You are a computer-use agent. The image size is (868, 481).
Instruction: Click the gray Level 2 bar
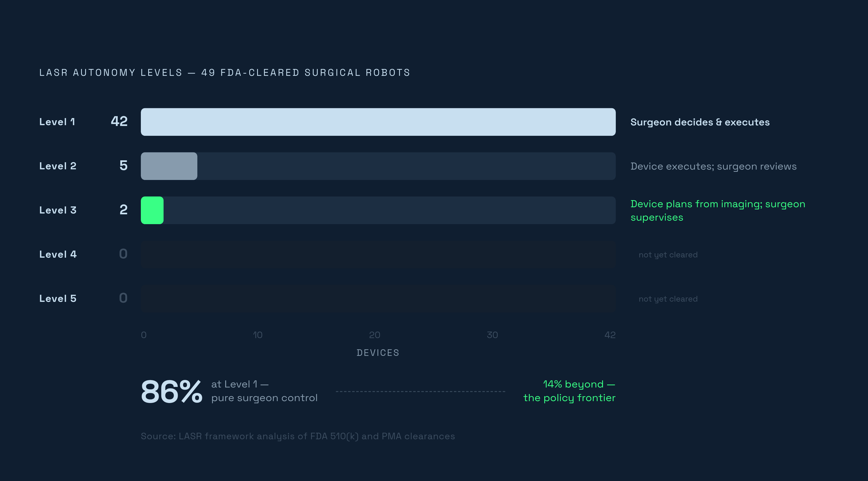click(169, 166)
